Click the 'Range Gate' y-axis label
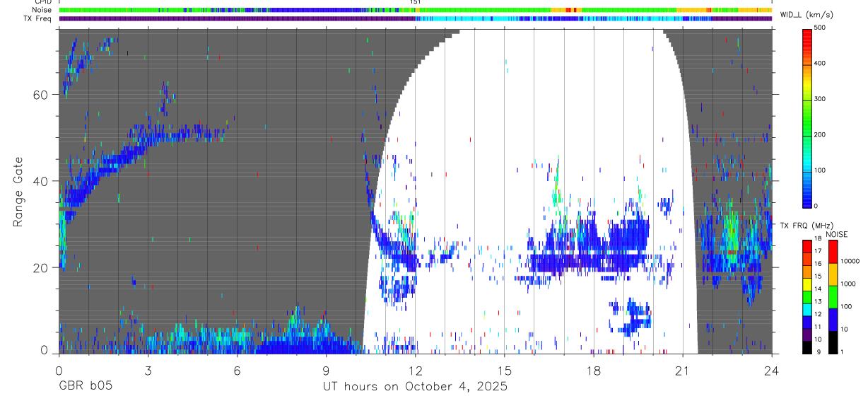The height and width of the screenshot is (401, 868). click(18, 191)
